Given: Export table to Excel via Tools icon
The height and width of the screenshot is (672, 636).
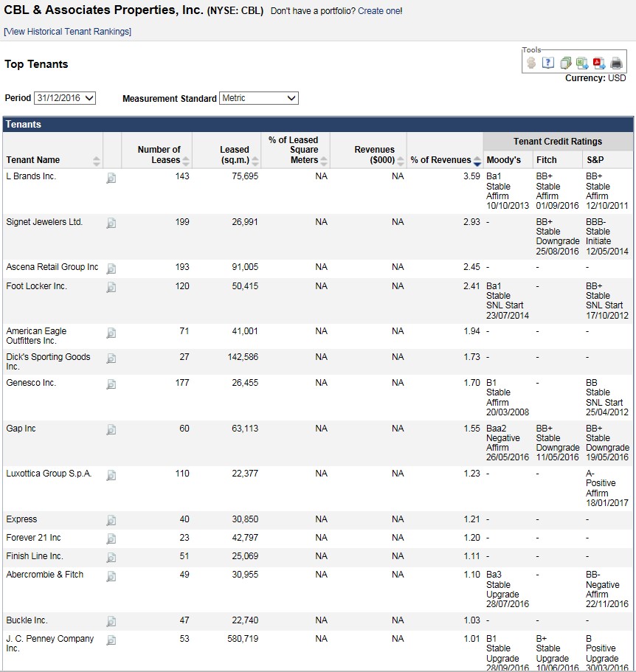Looking at the screenshot, I should (x=582, y=63).
